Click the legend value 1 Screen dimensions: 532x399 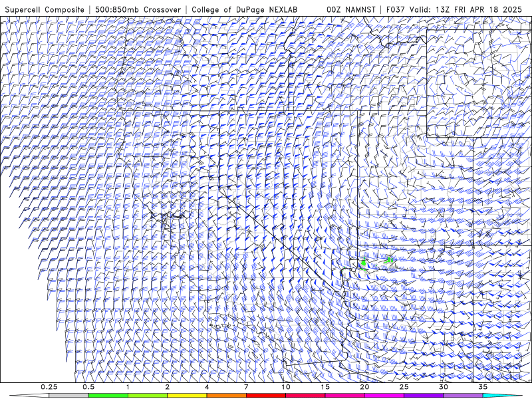coord(128,387)
